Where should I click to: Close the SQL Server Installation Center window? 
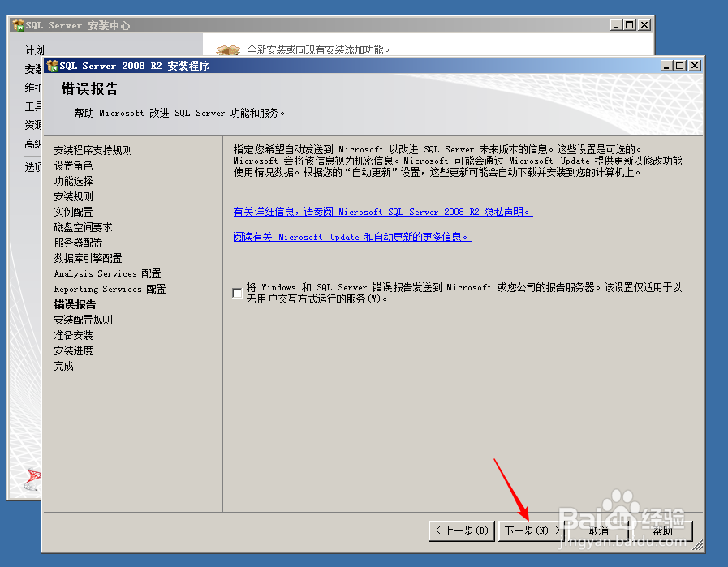point(644,25)
